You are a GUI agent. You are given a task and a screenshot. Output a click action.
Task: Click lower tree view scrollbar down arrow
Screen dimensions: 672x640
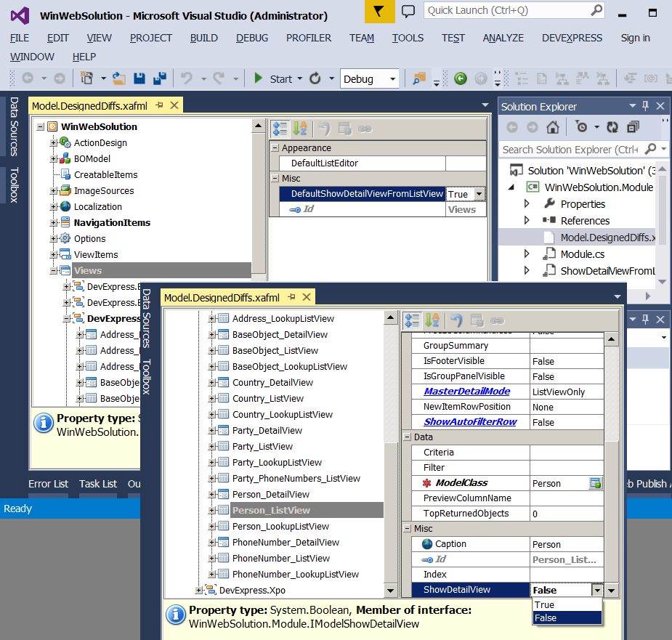[390, 591]
